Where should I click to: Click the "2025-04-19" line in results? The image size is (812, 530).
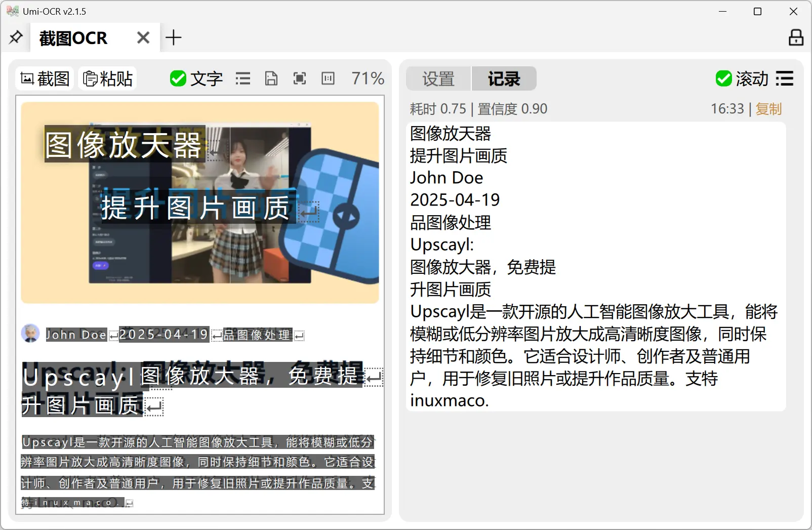tap(455, 200)
